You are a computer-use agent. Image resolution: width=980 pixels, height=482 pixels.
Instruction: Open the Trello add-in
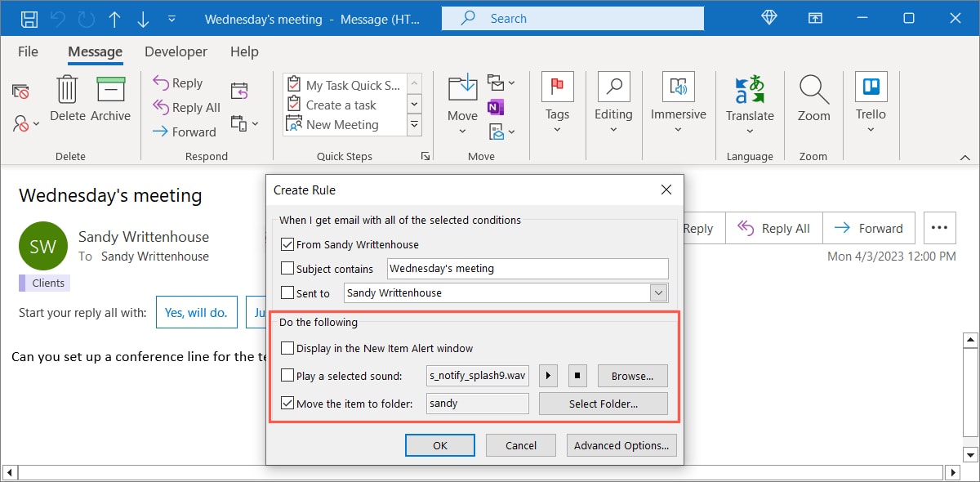(x=870, y=100)
